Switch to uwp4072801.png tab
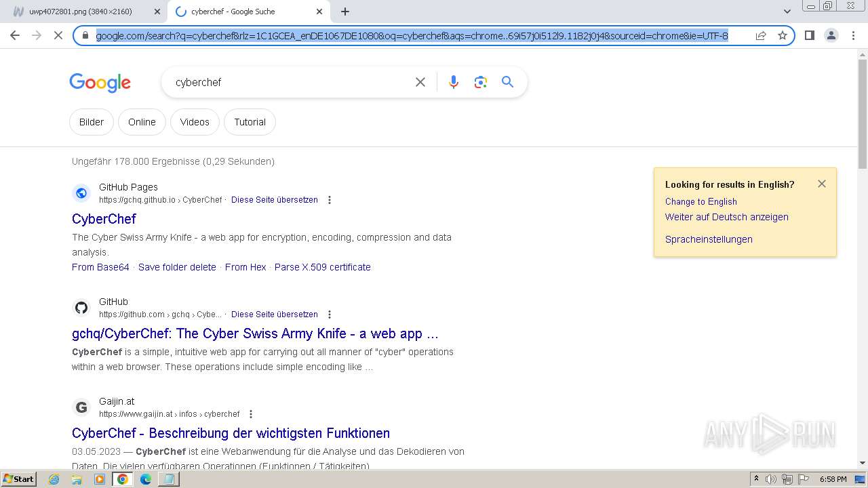This screenshot has width=868, height=488. coord(80,12)
